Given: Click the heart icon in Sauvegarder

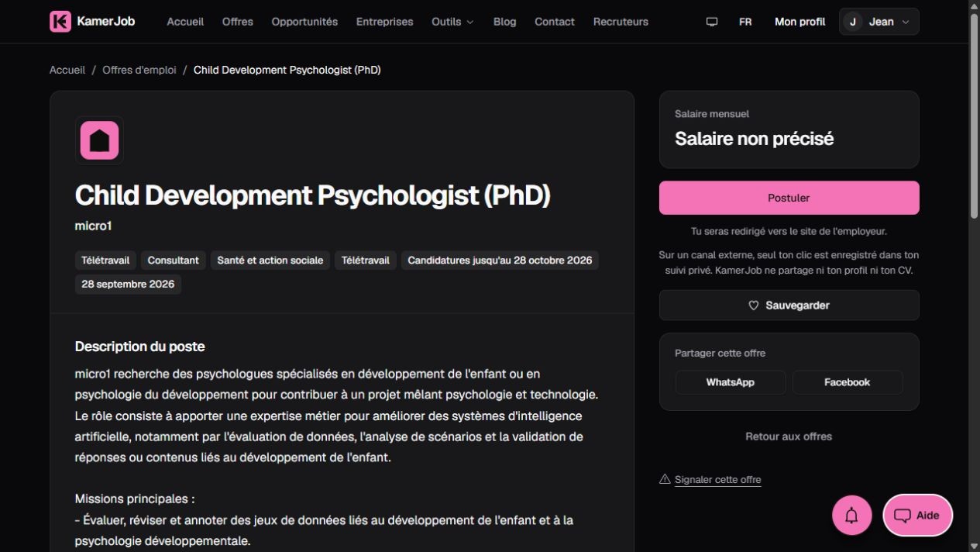Looking at the screenshot, I should click(x=754, y=305).
